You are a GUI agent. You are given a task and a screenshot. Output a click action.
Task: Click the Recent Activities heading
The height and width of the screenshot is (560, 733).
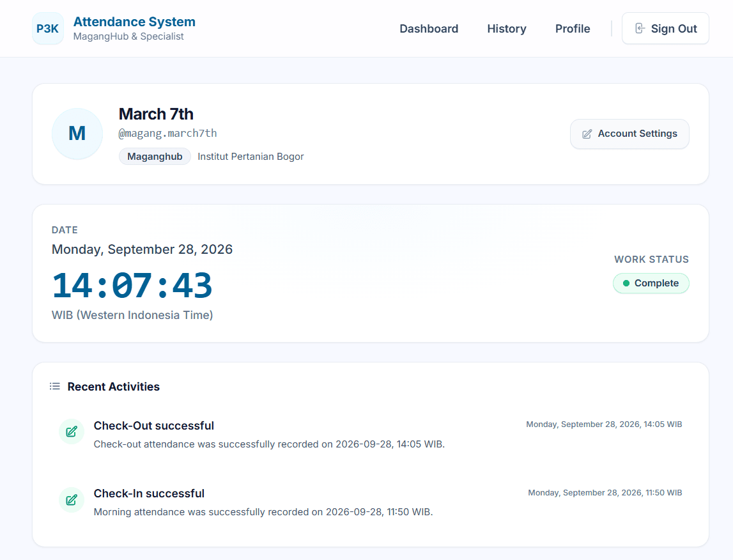click(114, 387)
